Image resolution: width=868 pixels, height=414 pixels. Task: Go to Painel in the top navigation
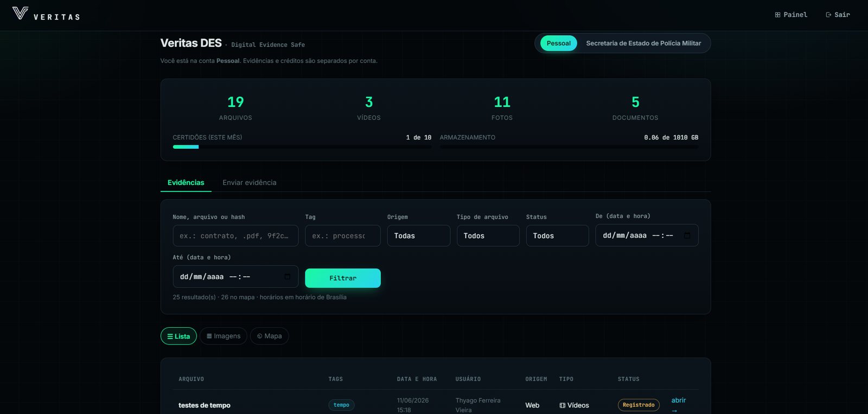tap(791, 15)
